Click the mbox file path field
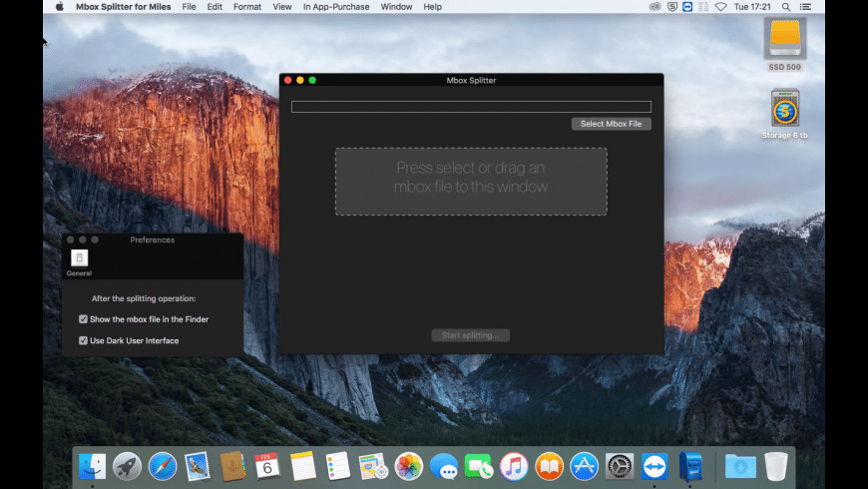The height and width of the screenshot is (489, 868). pyautogui.click(x=471, y=107)
